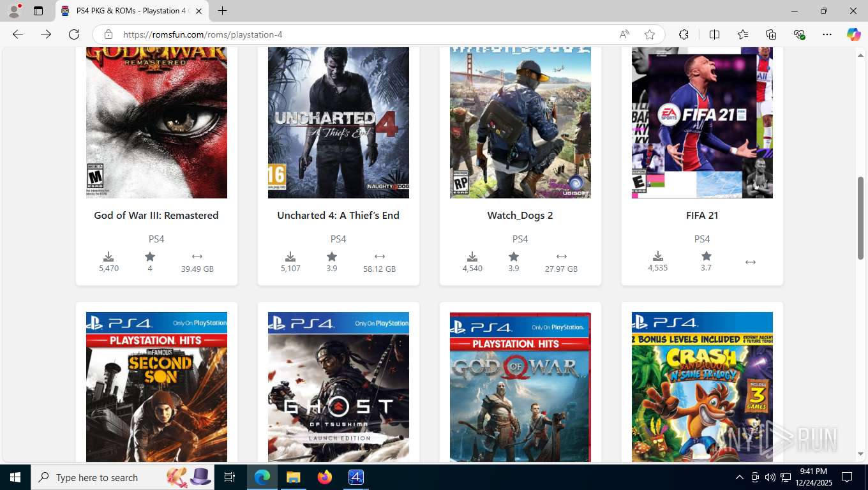
Task: Click PS4 label under Watch_Dogs 2
Action: 520,239
